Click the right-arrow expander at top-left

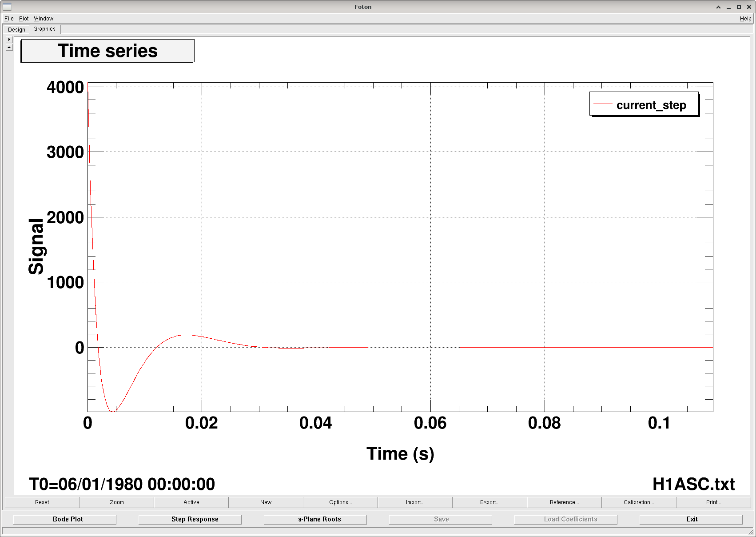9,39
